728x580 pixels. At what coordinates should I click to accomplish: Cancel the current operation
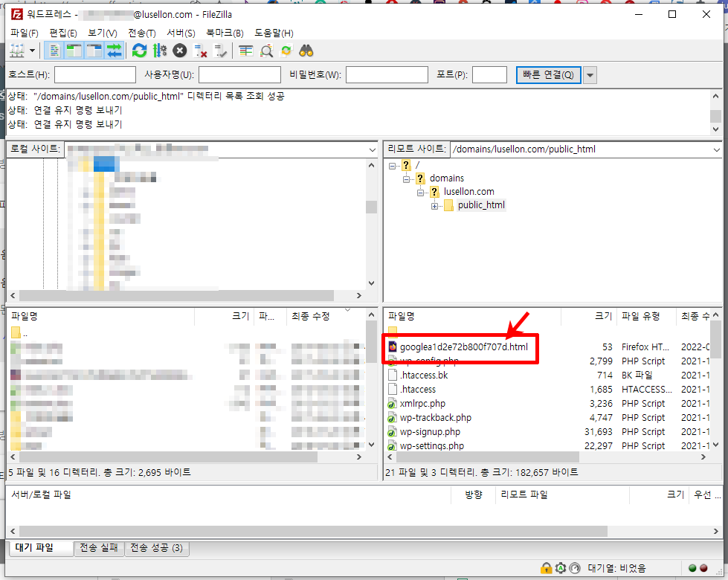pyautogui.click(x=180, y=51)
